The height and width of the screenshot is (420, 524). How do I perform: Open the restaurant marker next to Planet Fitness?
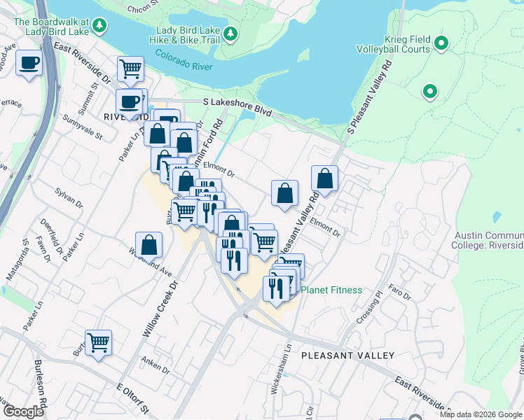click(277, 290)
